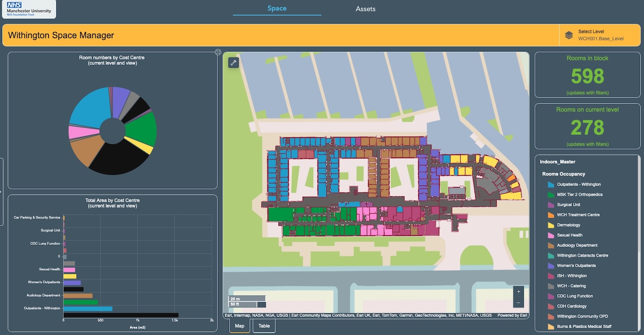Open the Powered by Esri link
Viewport: 644px width, 335px height.
512,315
